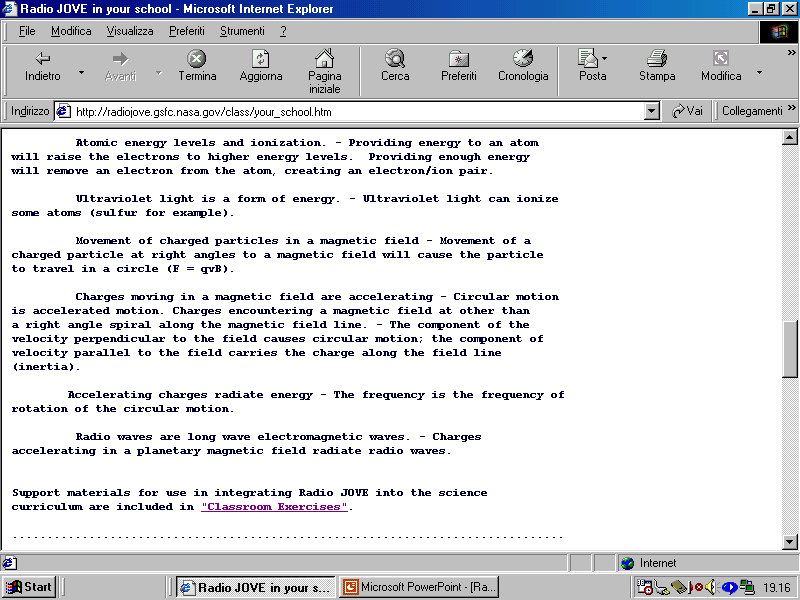Screen dimensions: 800x600
Task: Go to Pagina iniziale home icon
Action: 324,59
